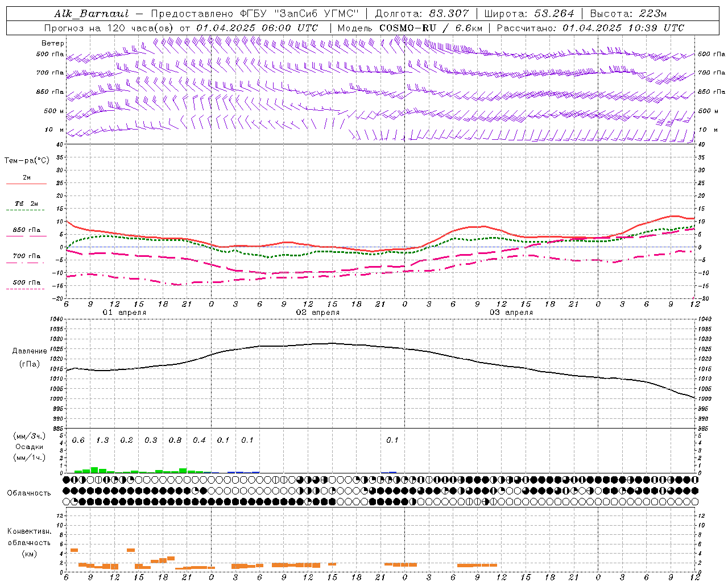Click the Рассчитано: 01.04.2025 10:39 UTC timestamp

(x=590, y=28)
